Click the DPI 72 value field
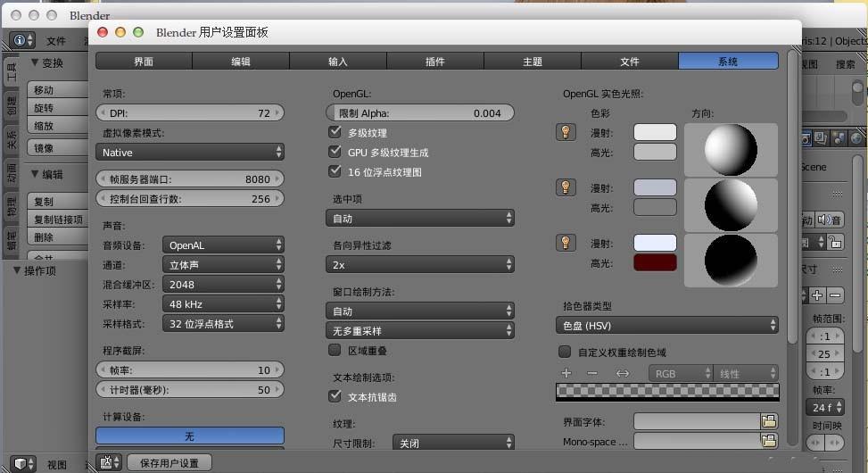This screenshot has width=868, height=473. click(x=190, y=113)
